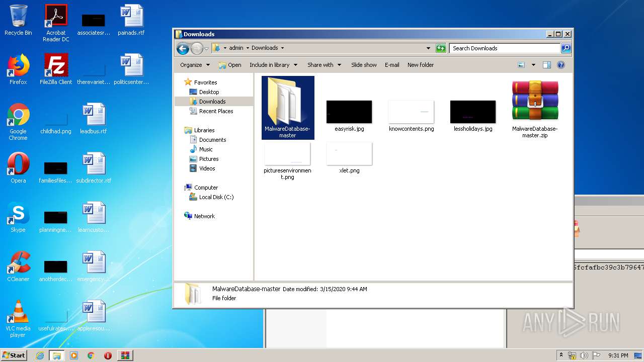Screen dimensions: 644x362
Task: Click the volume tray icon
Action: [584, 355]
